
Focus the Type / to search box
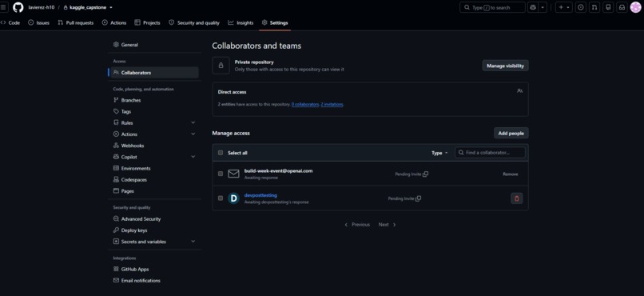(x=492, y=7)
